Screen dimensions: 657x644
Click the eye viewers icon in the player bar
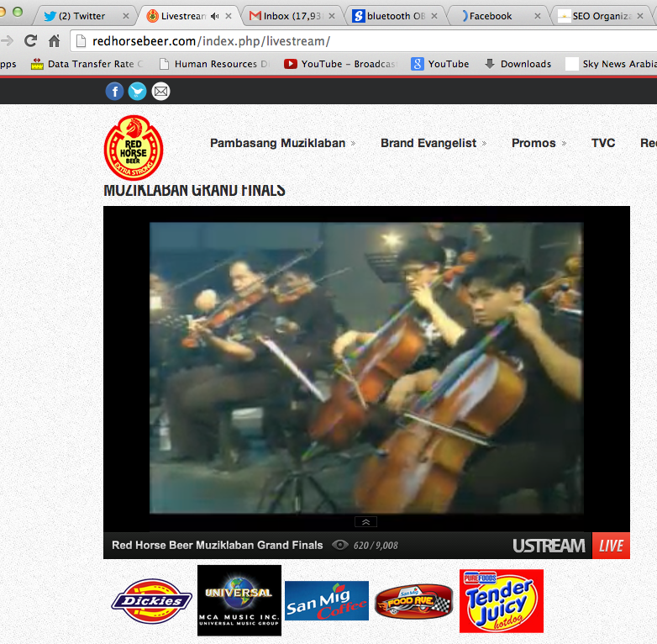(x=339, y=545)
